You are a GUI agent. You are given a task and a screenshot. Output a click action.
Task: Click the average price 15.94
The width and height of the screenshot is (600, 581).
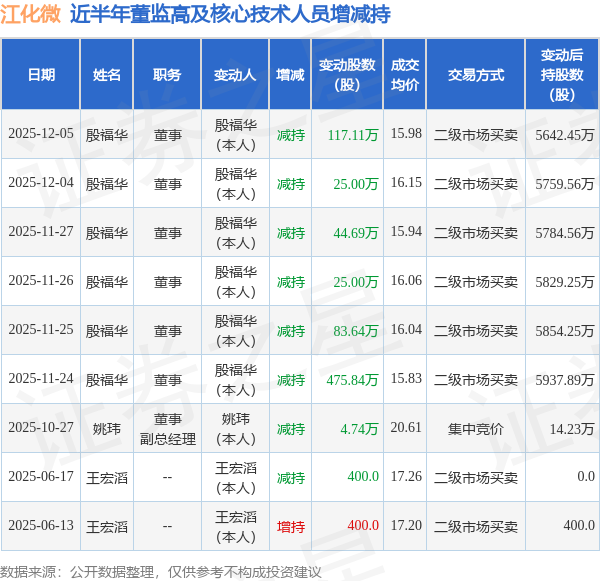pyautogui.click(x=406, y=232)
